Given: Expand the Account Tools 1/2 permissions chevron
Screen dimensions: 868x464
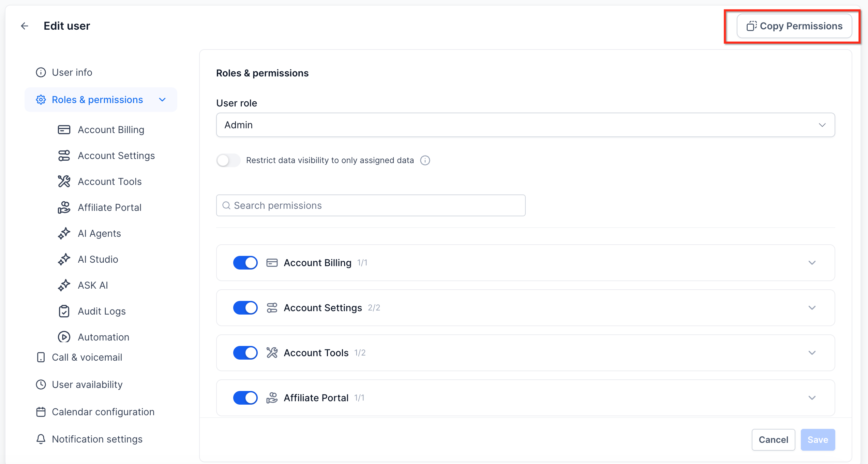Looking at the screenshot, I should 812,353.
